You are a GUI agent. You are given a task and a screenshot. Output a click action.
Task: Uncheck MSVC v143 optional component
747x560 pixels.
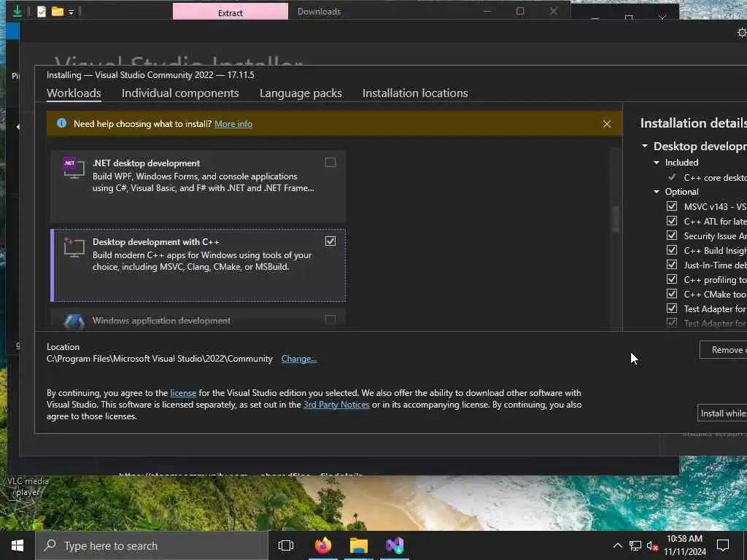(x=672, y=206)
